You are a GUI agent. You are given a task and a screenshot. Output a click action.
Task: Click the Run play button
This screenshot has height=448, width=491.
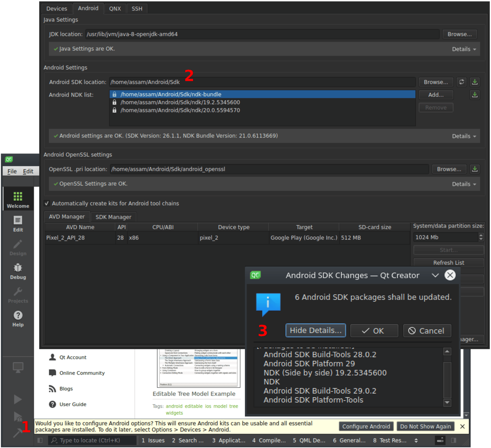[x=18, y=399]
